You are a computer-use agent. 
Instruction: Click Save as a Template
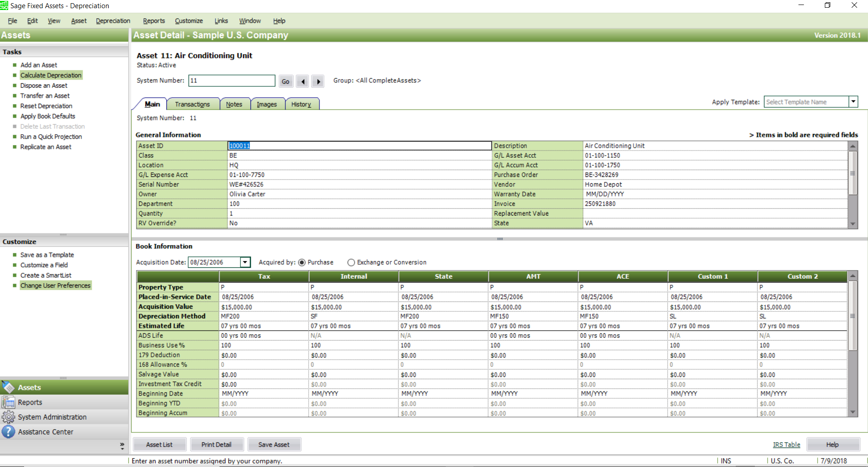[47, 255]
